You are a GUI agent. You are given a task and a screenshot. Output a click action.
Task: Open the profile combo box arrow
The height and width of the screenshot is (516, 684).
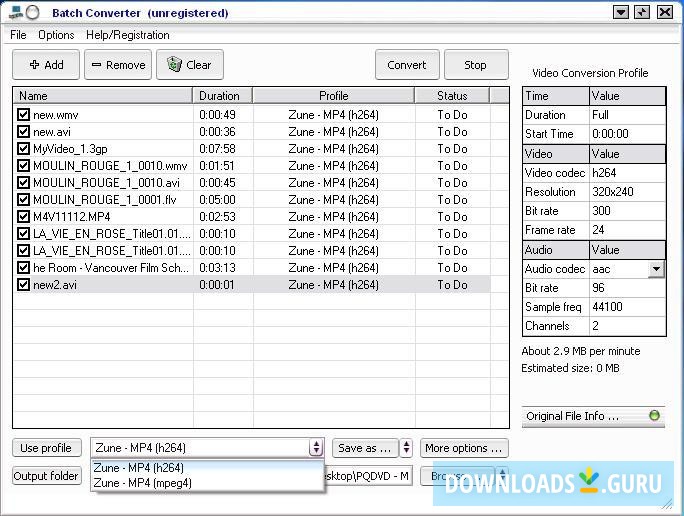pyautogui.click(x=316, y=448)
